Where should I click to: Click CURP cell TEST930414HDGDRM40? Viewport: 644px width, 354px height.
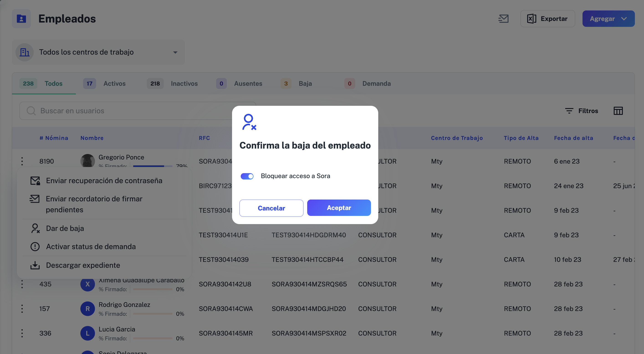click(x=309, y=235)
